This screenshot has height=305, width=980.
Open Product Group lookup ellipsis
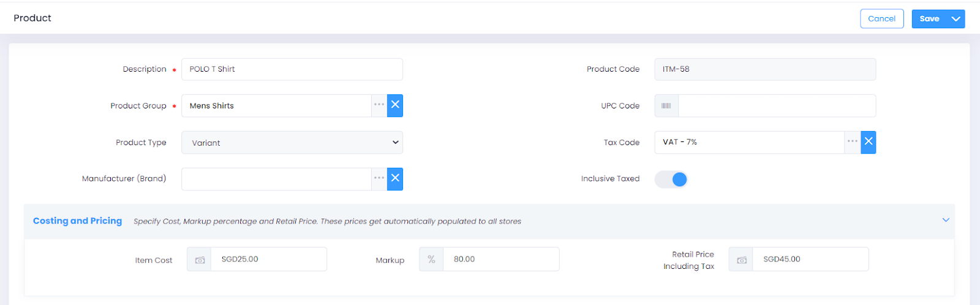(x=379, y=105)
